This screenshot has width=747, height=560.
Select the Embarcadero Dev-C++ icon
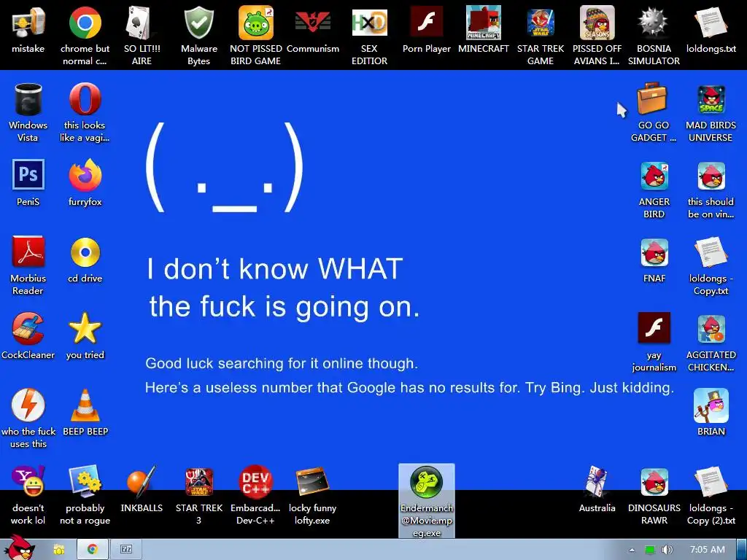click(x=256, y=496)
